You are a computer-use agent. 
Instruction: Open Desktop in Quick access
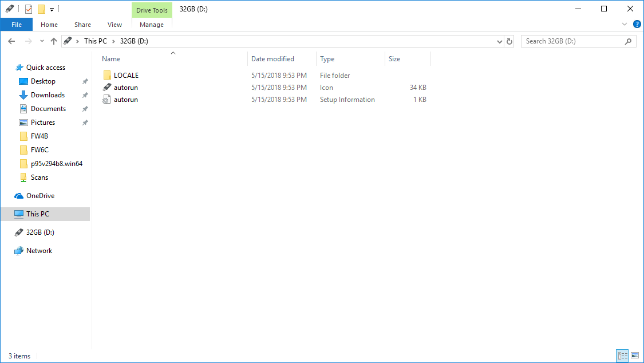(43, 81)
